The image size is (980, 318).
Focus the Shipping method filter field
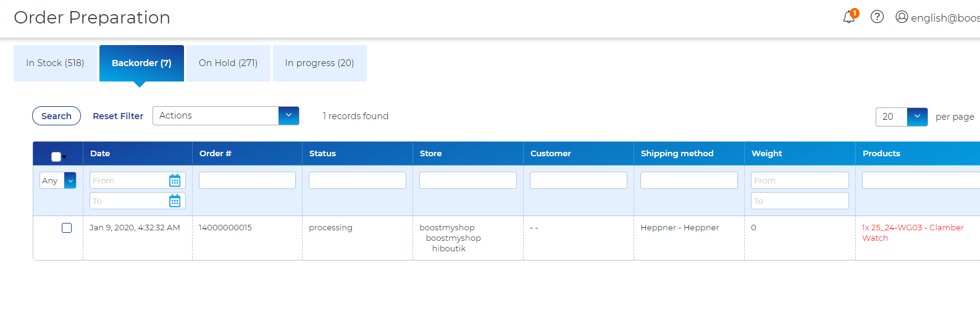tap(689, 180)
